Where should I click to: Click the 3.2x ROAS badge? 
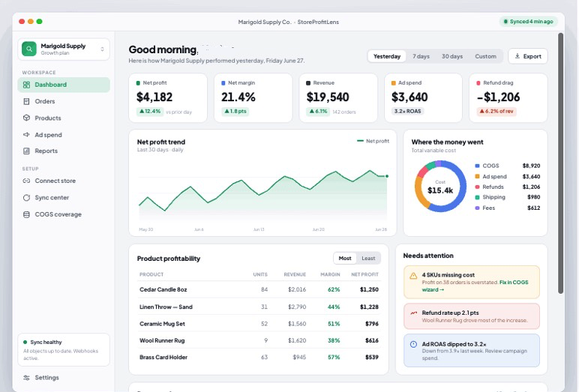tap(408, 112)
